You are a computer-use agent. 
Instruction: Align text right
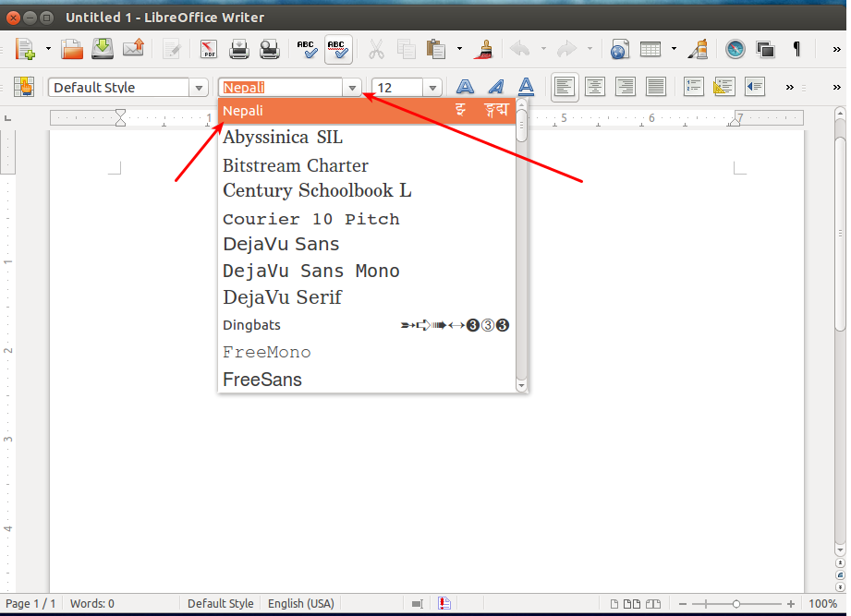626,87
